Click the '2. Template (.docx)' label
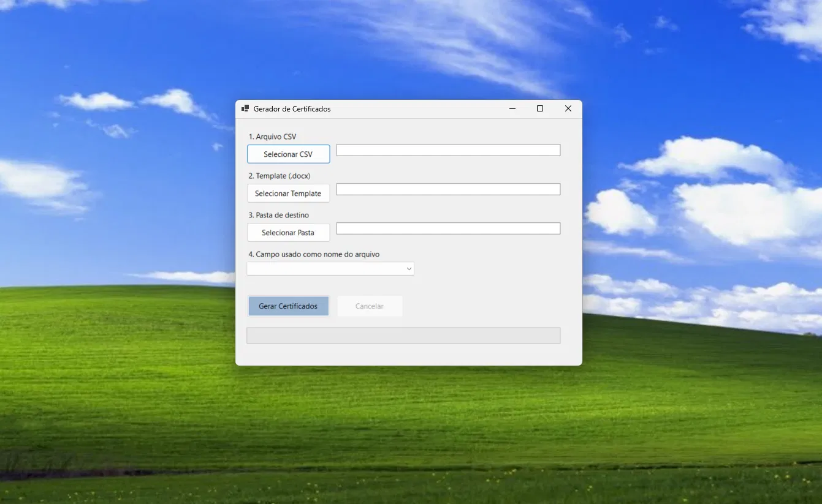The height and width of the screenshot is (504, 822). pyautogui.click(x=280, y=176)
